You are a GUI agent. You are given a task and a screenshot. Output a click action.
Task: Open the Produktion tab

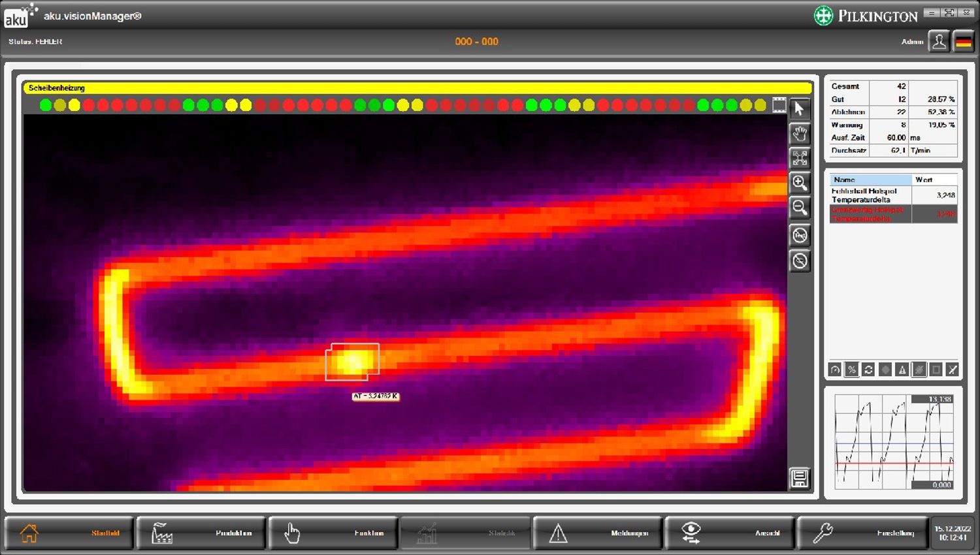pos(201,533)
